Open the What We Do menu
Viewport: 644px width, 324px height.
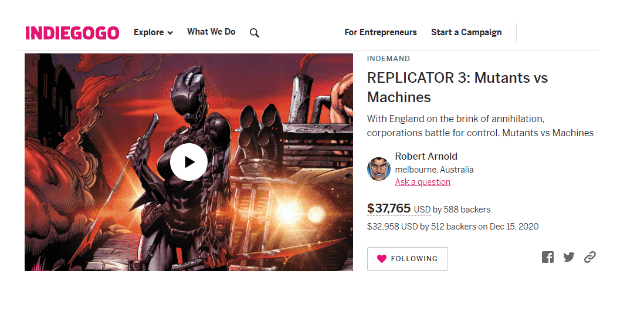[211, 32]
